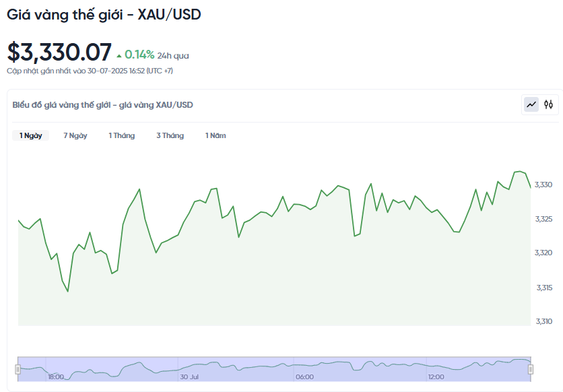Click the 18:00 marker in navigator
Screen dimensions: 563x392
click(56, 377)
